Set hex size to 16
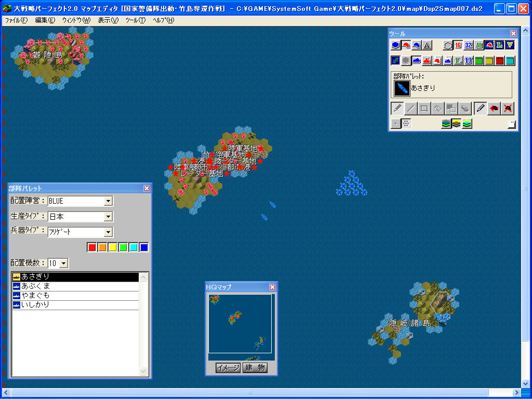The height and width of the screenshot is (399, 532). tap(458, 45)
